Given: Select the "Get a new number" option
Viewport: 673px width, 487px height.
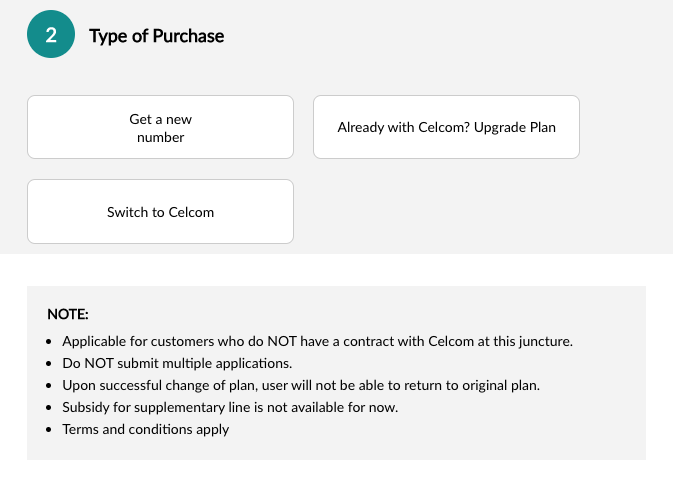Looking at the screenshot, I should point(160,127).
